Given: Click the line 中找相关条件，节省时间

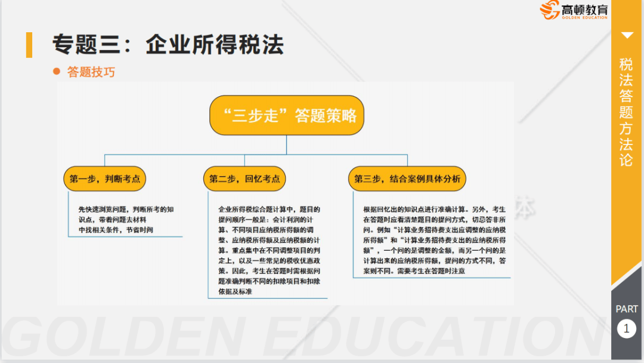Looking at the screenshot, I should 116,230.
